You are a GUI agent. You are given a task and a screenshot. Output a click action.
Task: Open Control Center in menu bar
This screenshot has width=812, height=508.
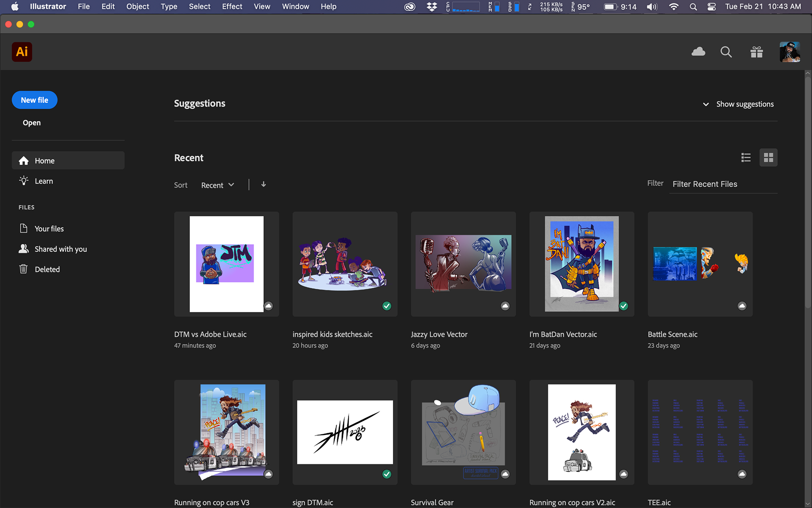click(x=712, y=7)
